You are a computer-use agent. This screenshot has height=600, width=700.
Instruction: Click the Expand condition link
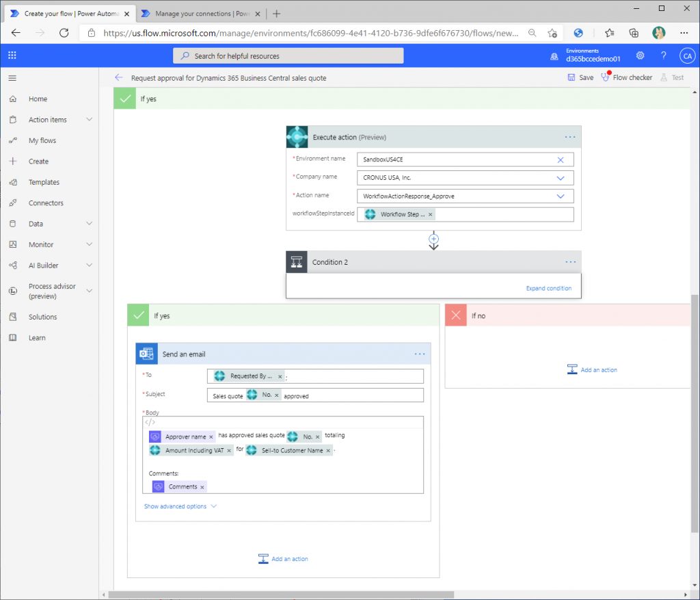[548, 288]
